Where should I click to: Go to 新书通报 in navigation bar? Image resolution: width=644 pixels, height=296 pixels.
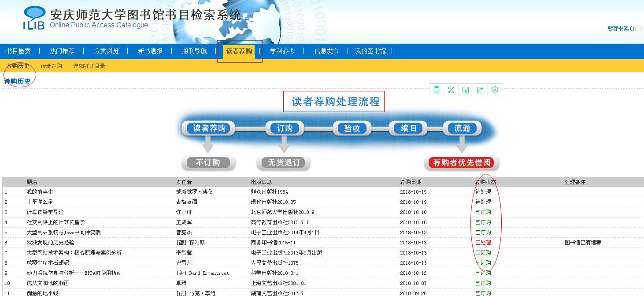[150, 51]
